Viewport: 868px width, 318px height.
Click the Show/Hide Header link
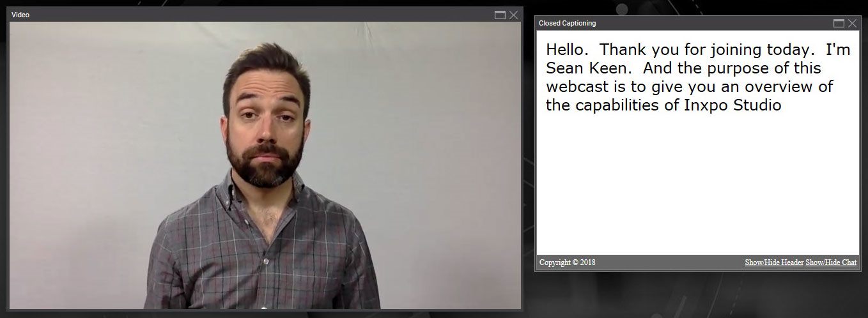(774, 262)
